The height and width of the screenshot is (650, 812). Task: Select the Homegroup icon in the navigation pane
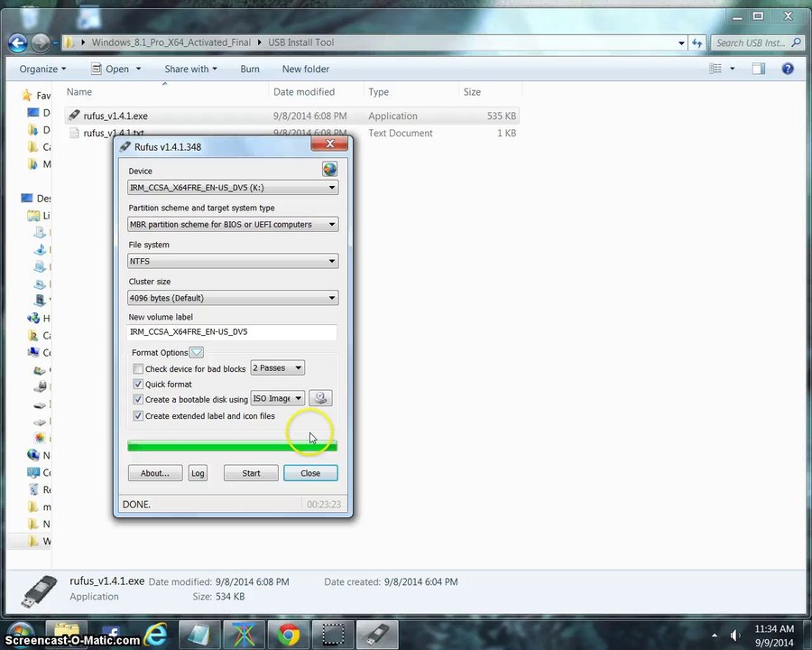click(x=33, y=318)
